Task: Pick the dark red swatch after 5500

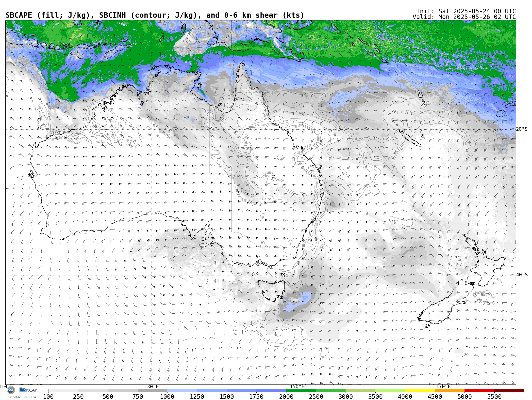Action: pos(509,391)
